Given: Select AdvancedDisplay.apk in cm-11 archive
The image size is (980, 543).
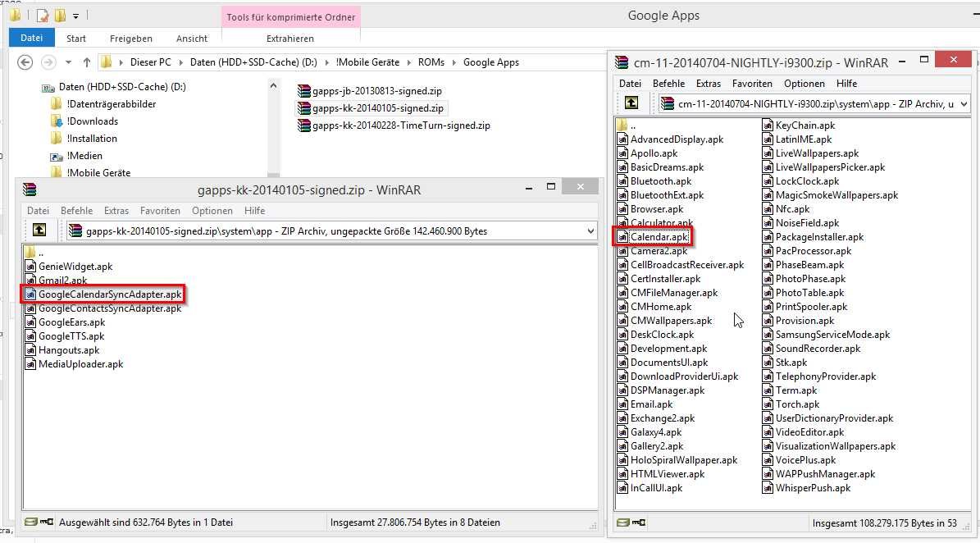Looking at the screenshot, I should coord(670,139).
